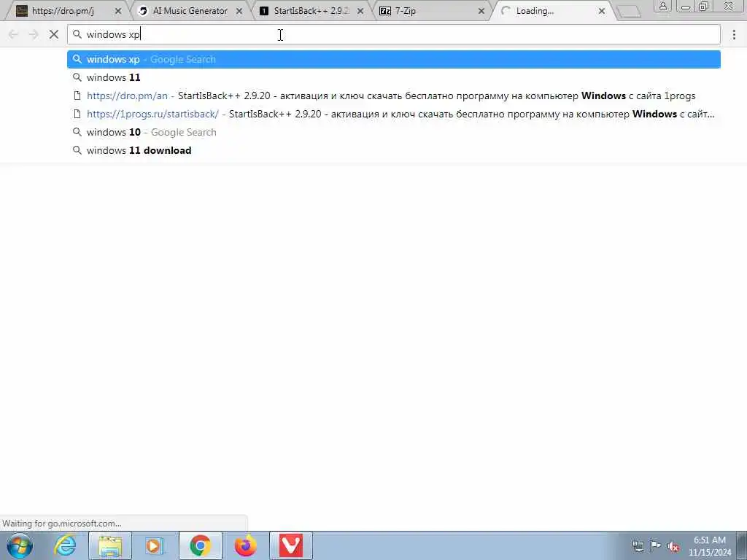Close the https://dro.pm/j tab
The width and height of the screenshot is (747, 560).
(118, 11)
